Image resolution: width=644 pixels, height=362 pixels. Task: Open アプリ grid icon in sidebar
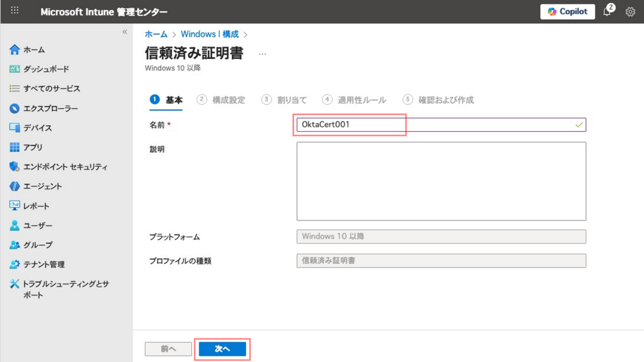click(x=15, y=147)
